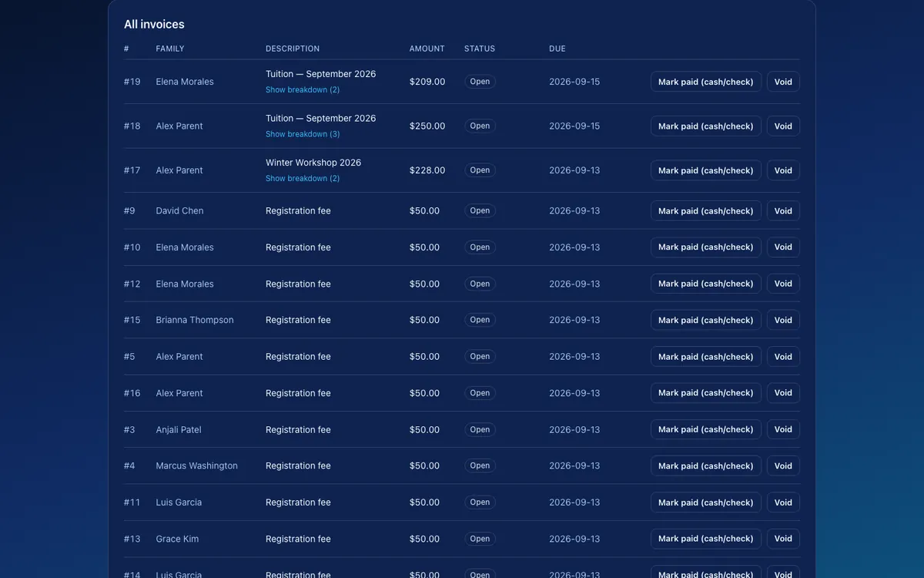This screenshot has width=924, height=578.
Task: Click the DUE column header
Action: (x=557, y=49)
